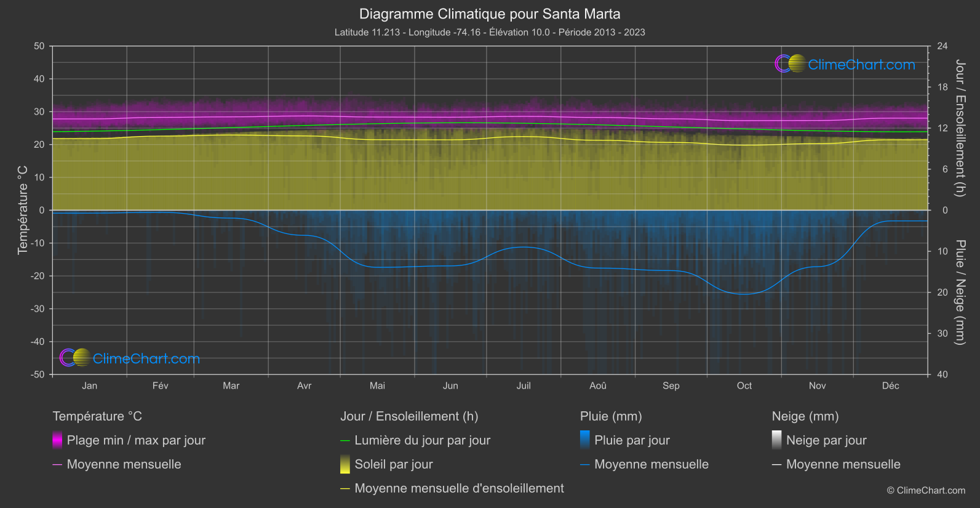The height and width of the screenshot is (508, 980).
Task: Toggle the 'Neige par jour' white legend swatch
Action: click(777, 440)
